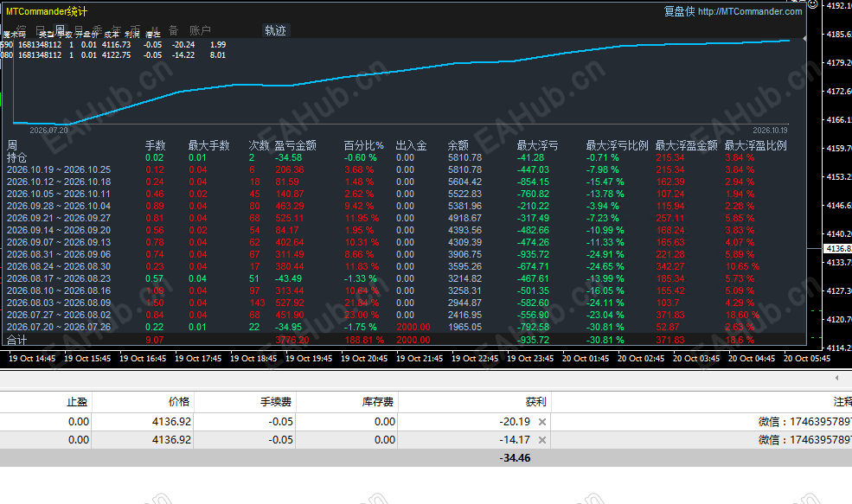
Task: Click the 余额 column header
Action: pyautogui.click(x=458, y=145)
